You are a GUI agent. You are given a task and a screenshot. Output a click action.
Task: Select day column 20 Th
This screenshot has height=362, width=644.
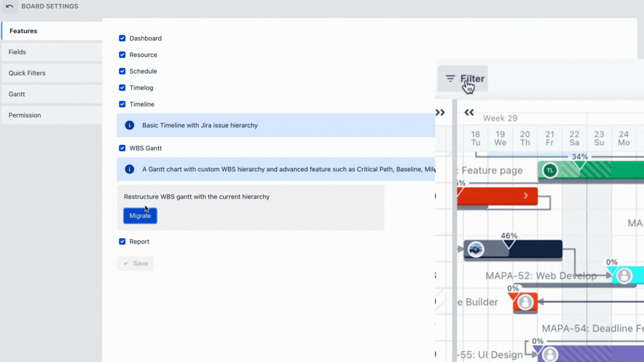click(525, 138)
